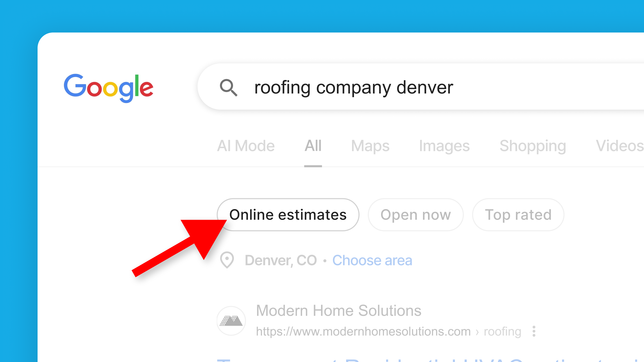The height and width of the screenshot is (362, 644).
Task: Click the Modern Home Solutions site name
Action: (339, 311)
